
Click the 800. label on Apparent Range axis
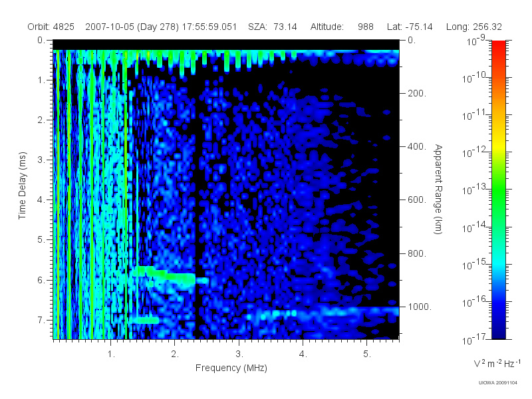pos(417,253)
